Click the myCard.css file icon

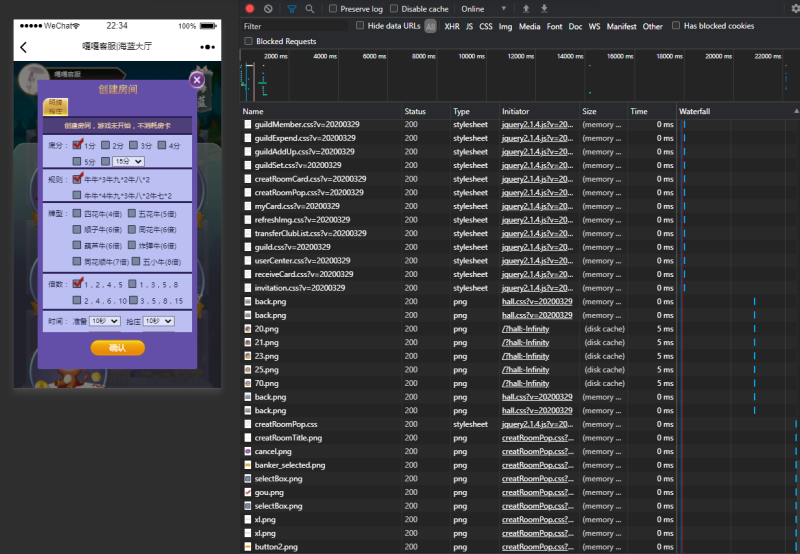[248, 206]
